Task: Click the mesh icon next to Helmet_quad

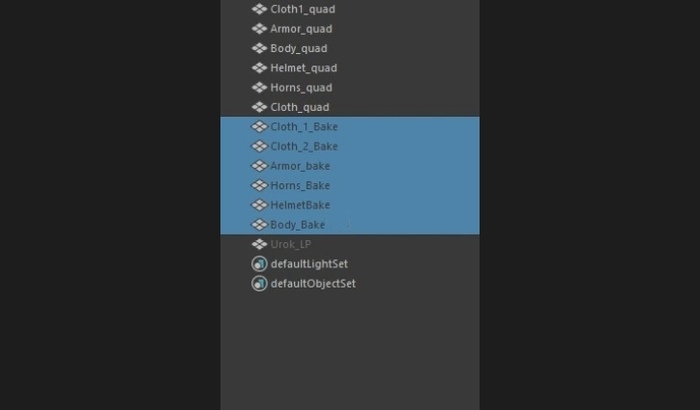Action: tap(259, 68)
